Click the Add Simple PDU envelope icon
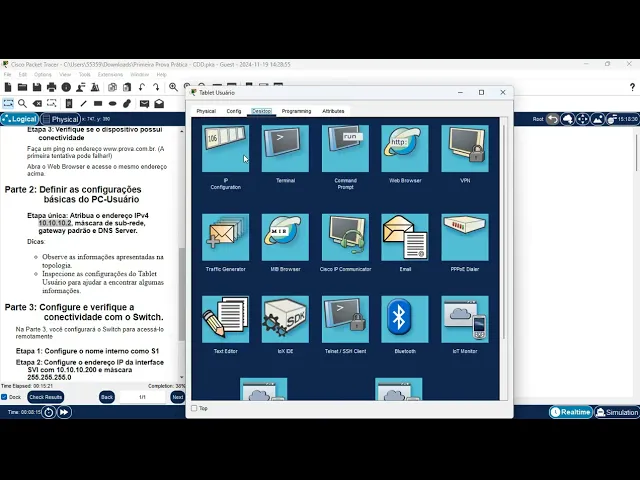Viewport: 640px width, 480px height. pyautogui.click(x=144, y=104)
